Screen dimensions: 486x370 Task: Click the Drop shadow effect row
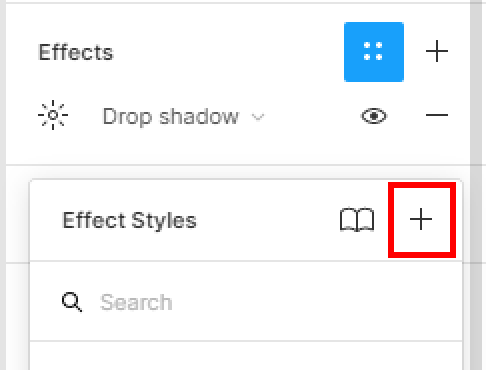pos(243,116)
